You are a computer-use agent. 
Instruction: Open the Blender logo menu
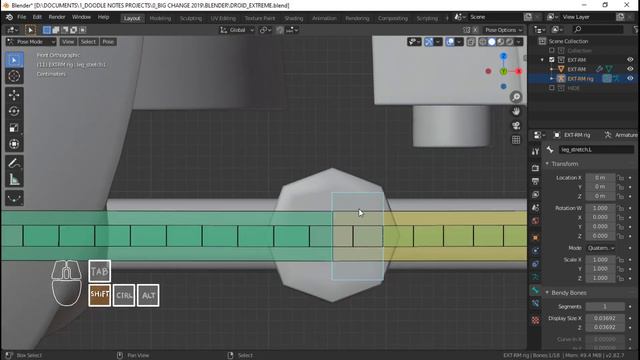pyautogui.click(x=9, y=17)
